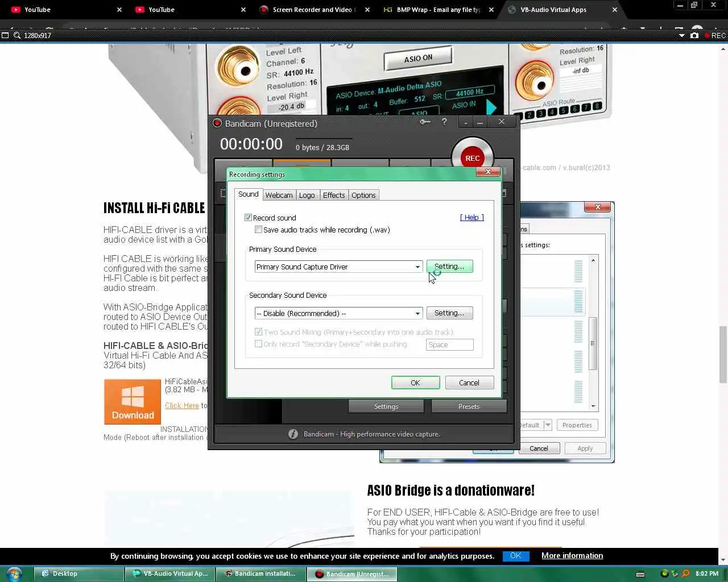Click the Bandicam logo in title bar
Viewport: 728px width, 582px height.
217,123
